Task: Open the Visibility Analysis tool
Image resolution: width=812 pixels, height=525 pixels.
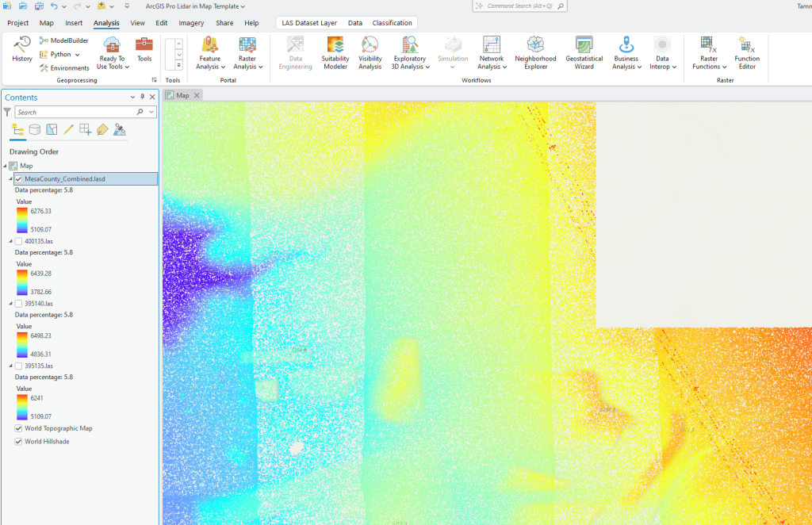Action: pyautogui.click(x=370, y=52)
